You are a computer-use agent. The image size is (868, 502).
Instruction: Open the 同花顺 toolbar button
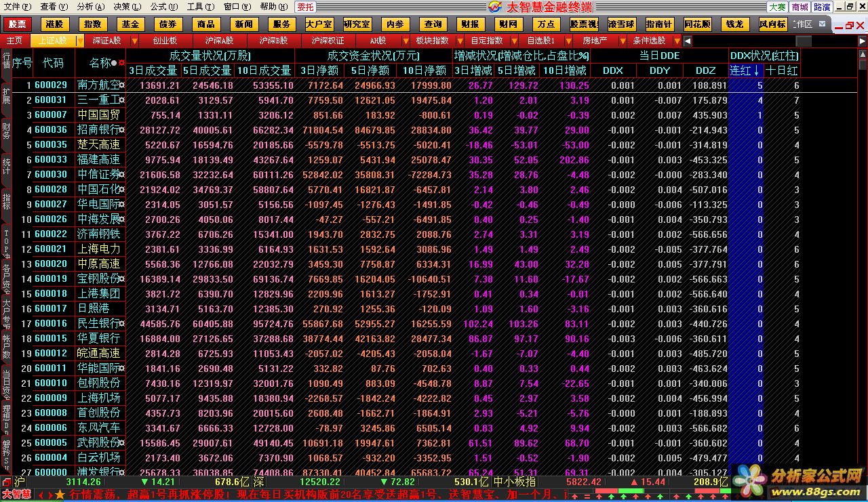[697, 24]
